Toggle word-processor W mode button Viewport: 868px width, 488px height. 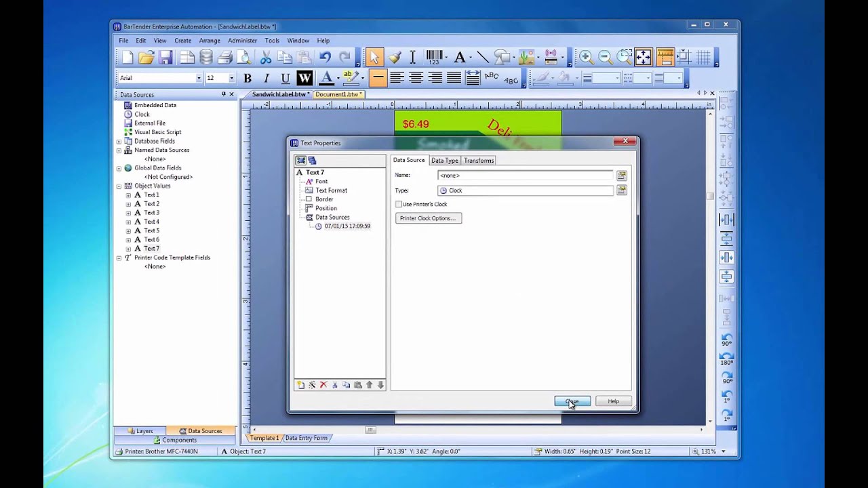[x=304, y=78]
